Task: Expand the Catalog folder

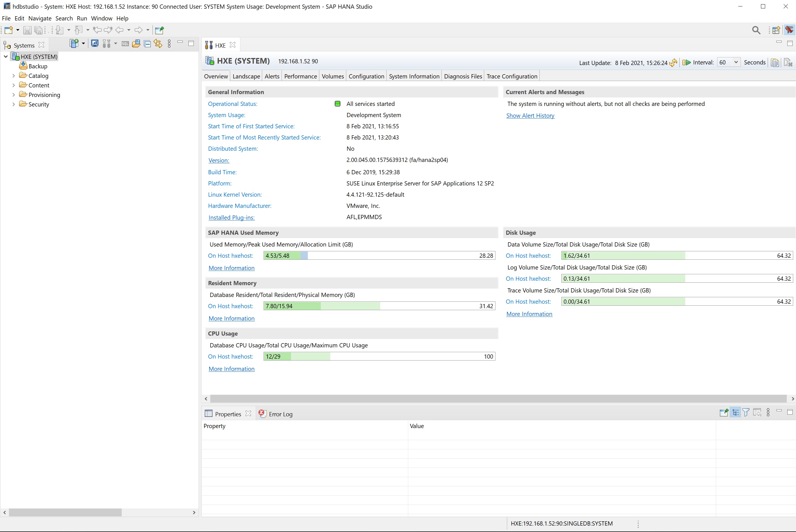Action: tap(13, 76)
